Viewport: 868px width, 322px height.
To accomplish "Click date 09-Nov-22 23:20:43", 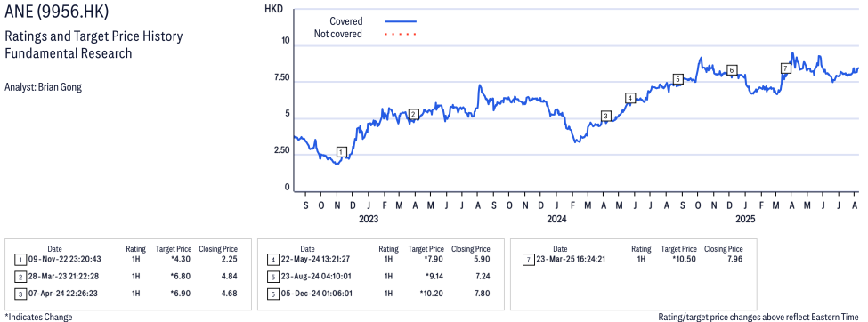I will (65, 259).
